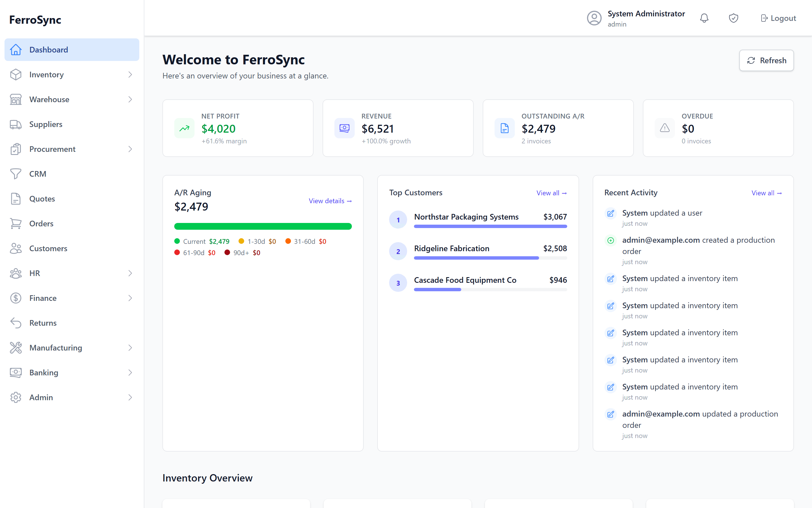Click the Procurement clipboard icon
Image resolution: width=812 pixels, height=508 pixels.
coord(16,149)
